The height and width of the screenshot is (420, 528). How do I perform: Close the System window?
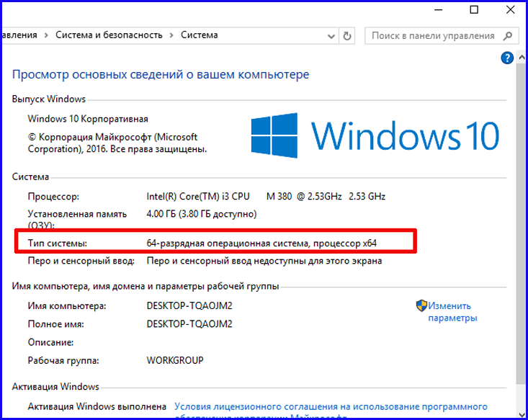(511, 10)
